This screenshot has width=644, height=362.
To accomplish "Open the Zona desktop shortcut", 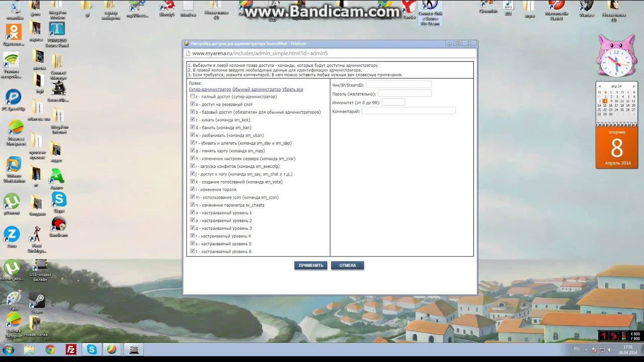I will tap(12, 236).
